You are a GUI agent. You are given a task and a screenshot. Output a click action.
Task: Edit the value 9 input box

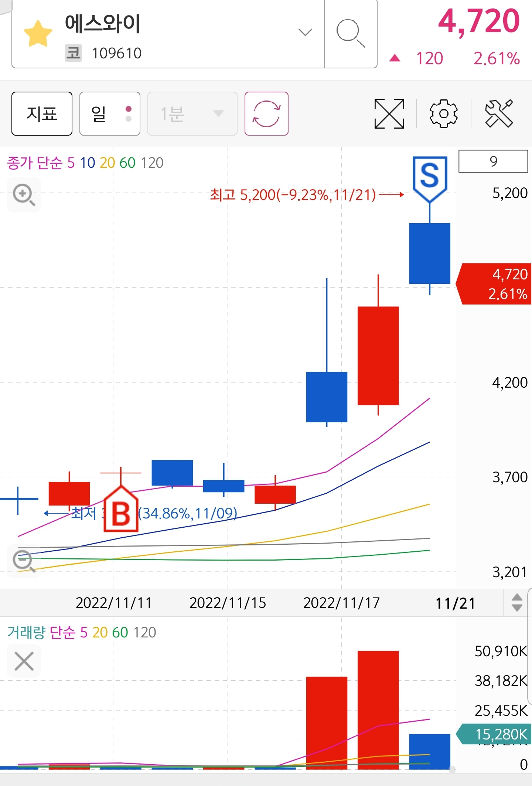(493, 161)
